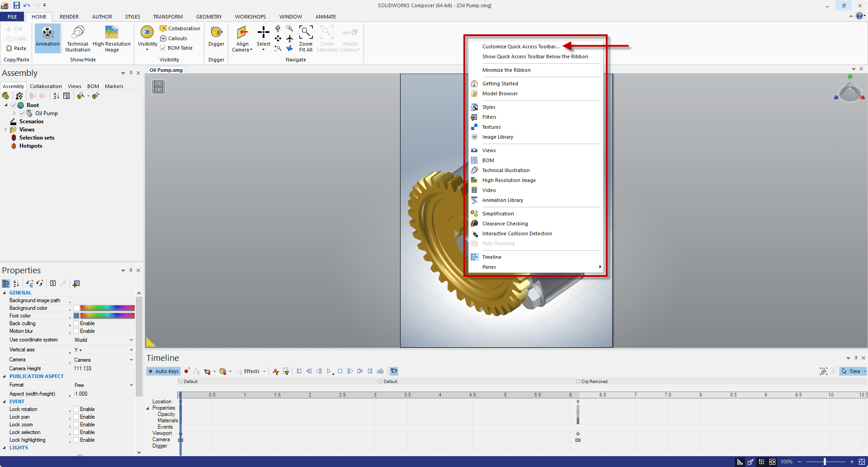Click the Oil Pump.smg document tab

pyautogui.click(x=166, y=70)
